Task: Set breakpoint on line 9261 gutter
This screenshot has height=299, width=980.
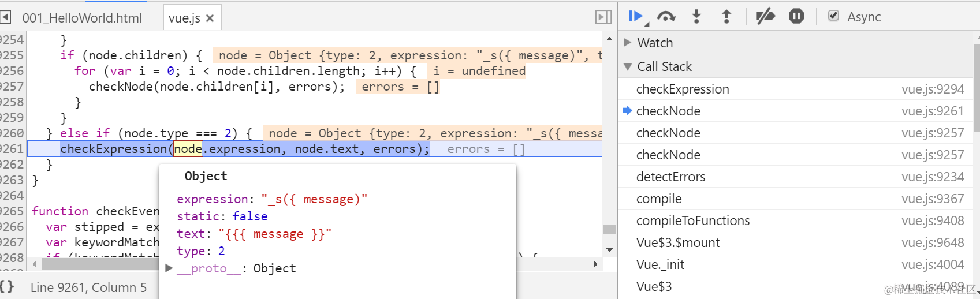Action: [x=12, y=149]
